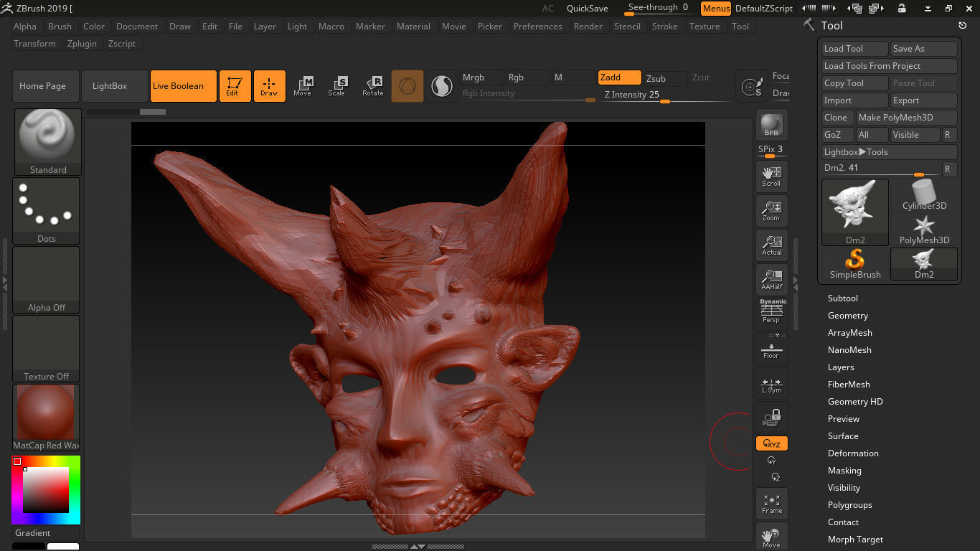Expand the Layers section
The image size is (980, 551).
841,367
